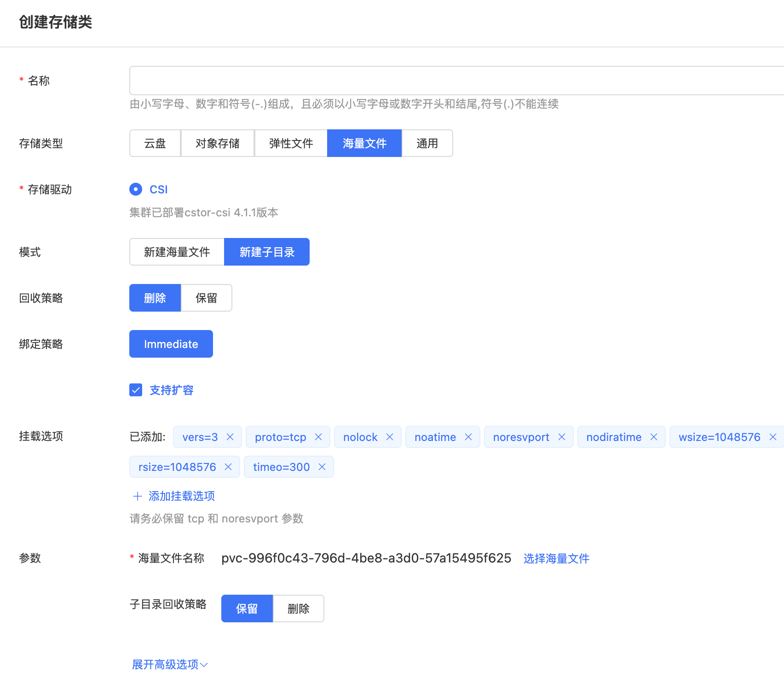
Task: Choose 新建海量文件 mode
Action: (x=177, y=252)
